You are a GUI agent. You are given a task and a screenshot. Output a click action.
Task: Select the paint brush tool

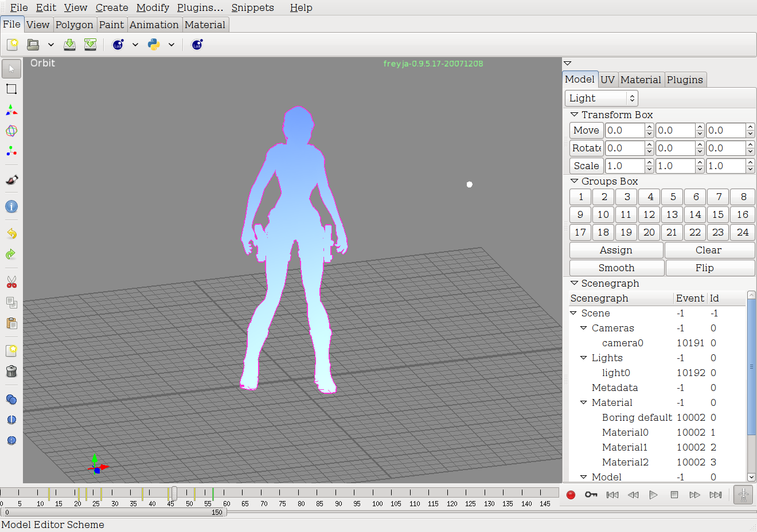(11, 179)
